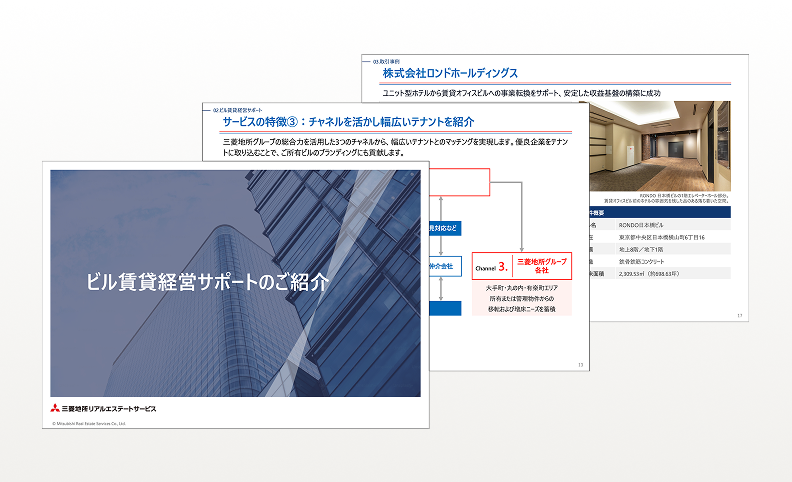Click the copyright line Mitsubishi Real Estate Services
792x482 pixels.
point(89,423)
